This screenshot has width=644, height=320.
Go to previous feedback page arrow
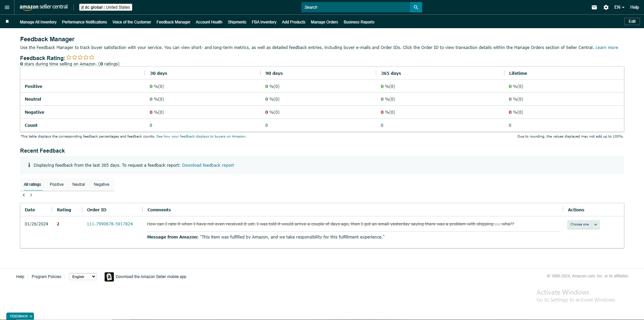tap(24, 195)
